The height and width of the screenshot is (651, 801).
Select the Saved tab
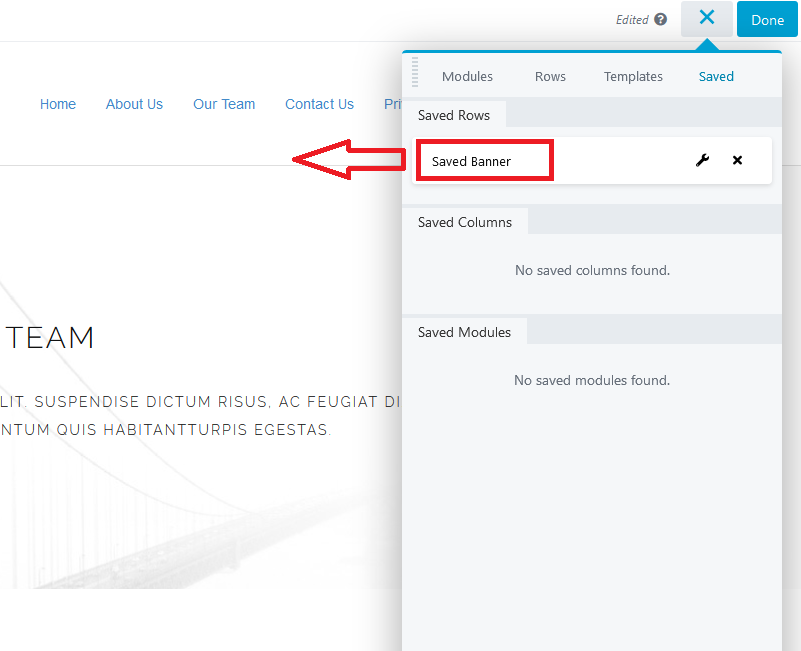point(716,76)
